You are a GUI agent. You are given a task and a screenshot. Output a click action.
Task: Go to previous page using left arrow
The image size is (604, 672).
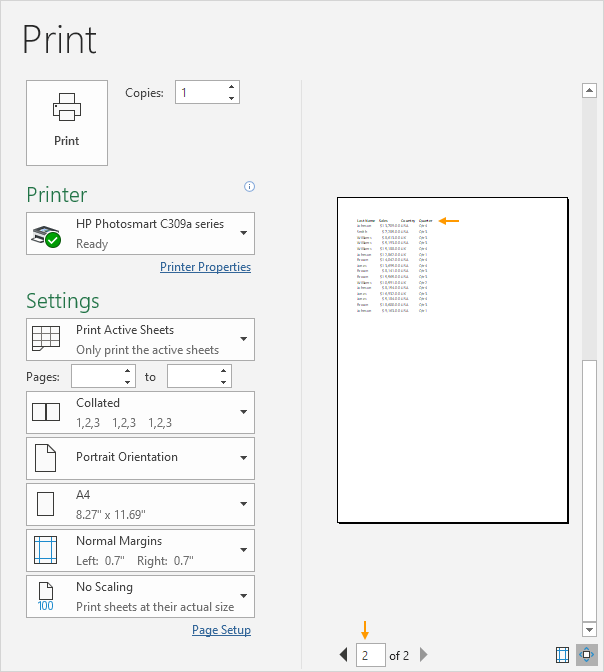344,655
